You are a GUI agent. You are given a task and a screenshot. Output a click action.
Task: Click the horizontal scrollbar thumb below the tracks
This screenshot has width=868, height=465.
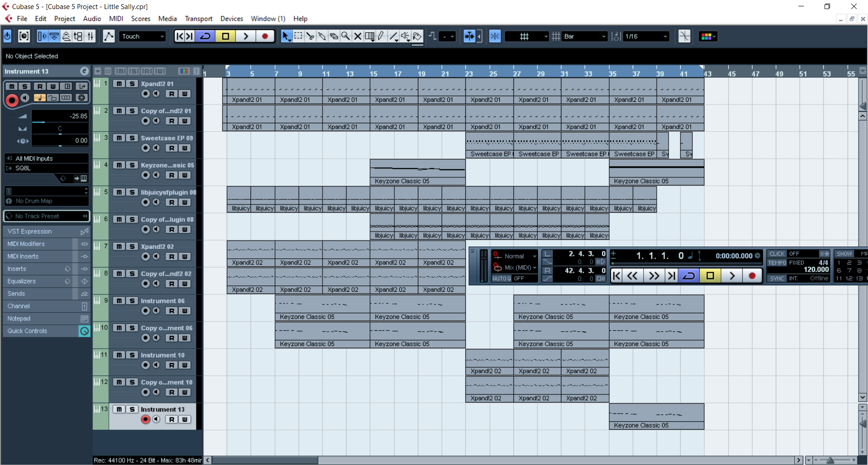[266, 460]
